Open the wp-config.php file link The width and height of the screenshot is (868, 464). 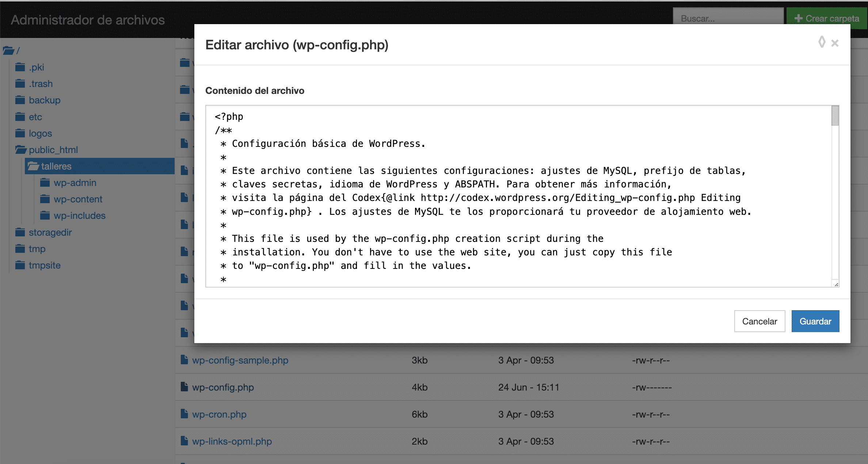point(223,387)
